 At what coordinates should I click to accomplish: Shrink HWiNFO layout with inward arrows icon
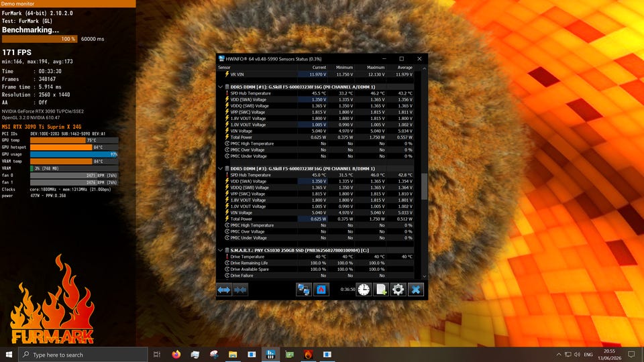click(x=240, y=290)
